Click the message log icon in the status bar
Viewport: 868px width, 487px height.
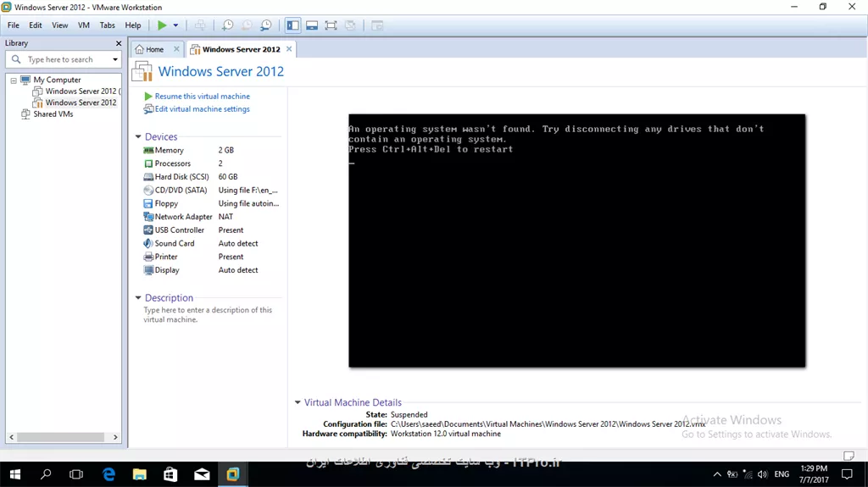coord(849,456)
